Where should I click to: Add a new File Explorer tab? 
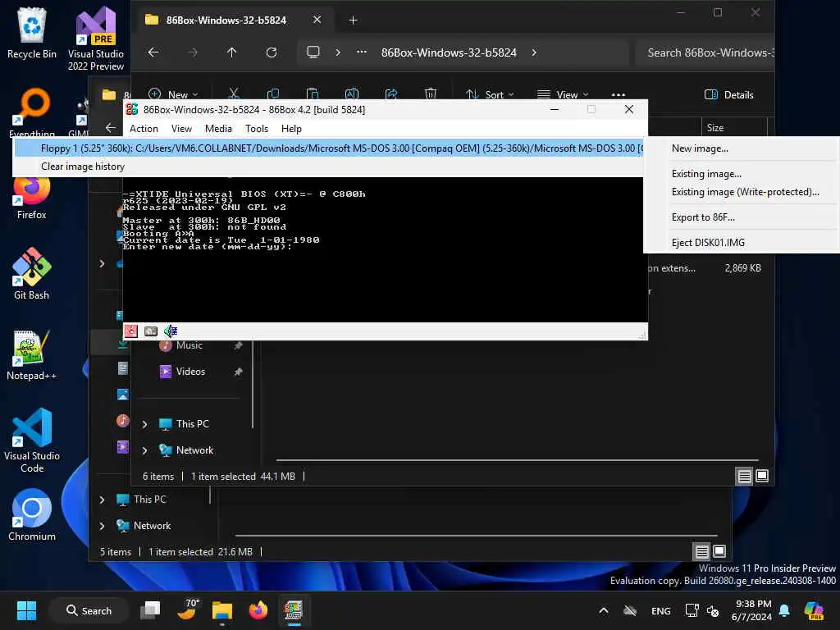(353, 21)
